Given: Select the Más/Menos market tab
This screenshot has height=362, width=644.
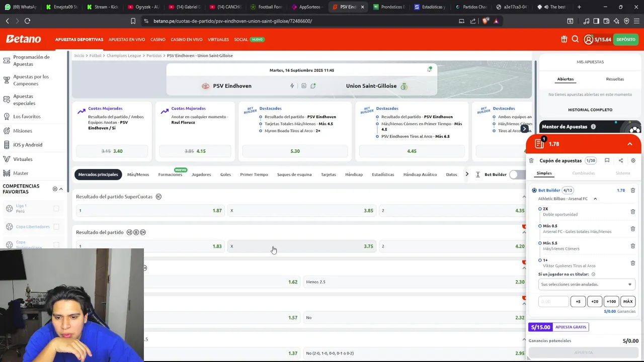Looking at the screenshot, I should (x=138, y=174).
